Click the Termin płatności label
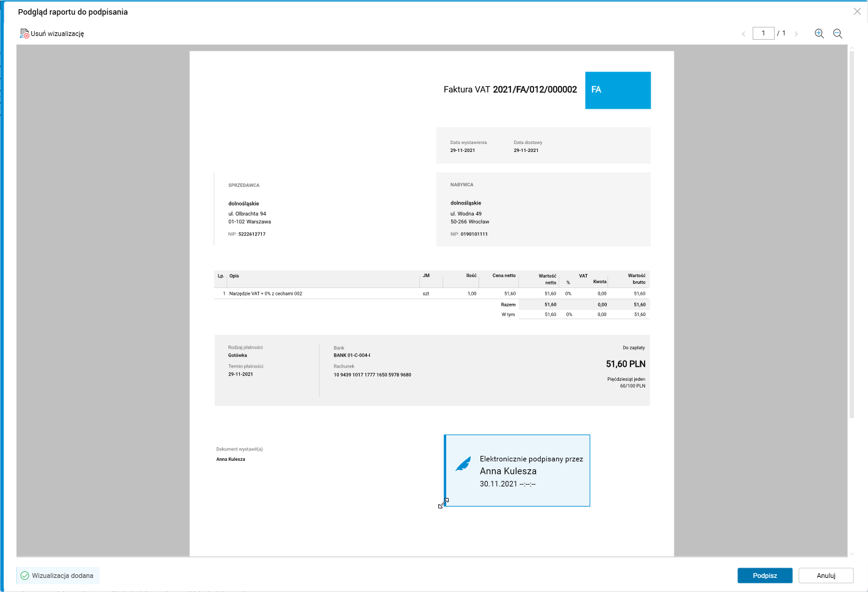Viewport: 868px width, 592px height. (x=246, y=367)
